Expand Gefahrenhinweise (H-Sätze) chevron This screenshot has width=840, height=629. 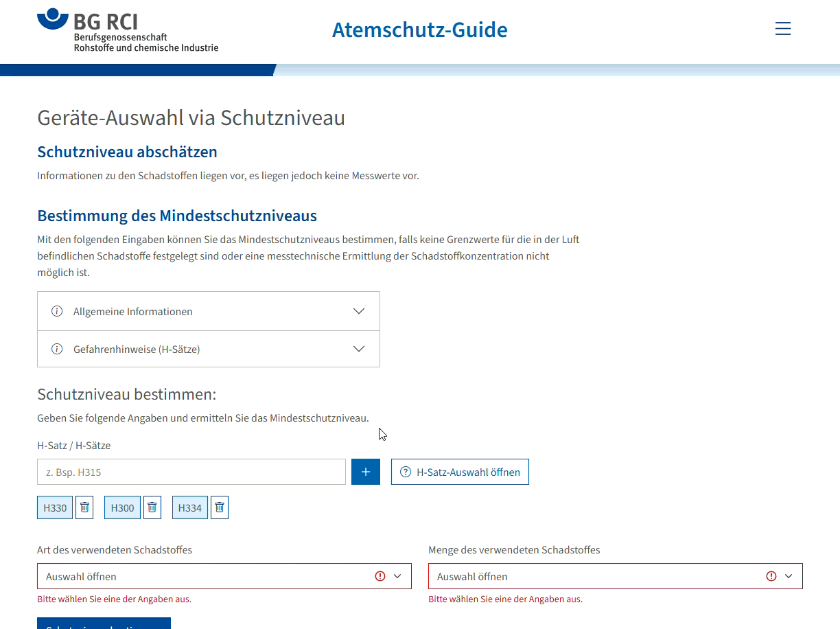(358, 349)
